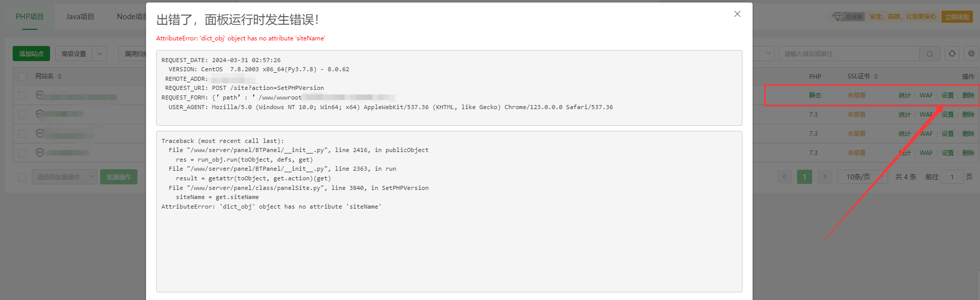Click the domain search input field
This screenshot has width=980, height=300.
[x=849, y=54]
